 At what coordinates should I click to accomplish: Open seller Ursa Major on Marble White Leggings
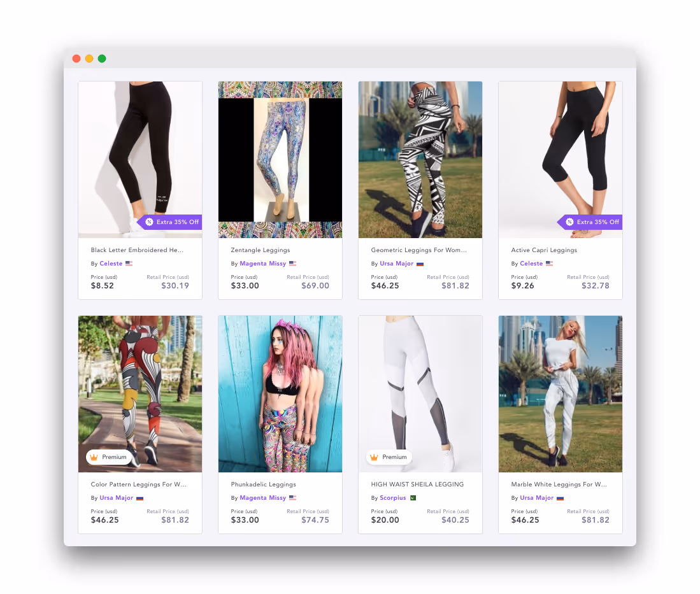(x=536, y=498)
